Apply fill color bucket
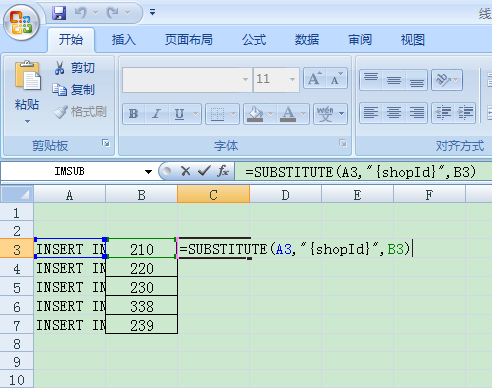The image size is (492, 388). 255,114
